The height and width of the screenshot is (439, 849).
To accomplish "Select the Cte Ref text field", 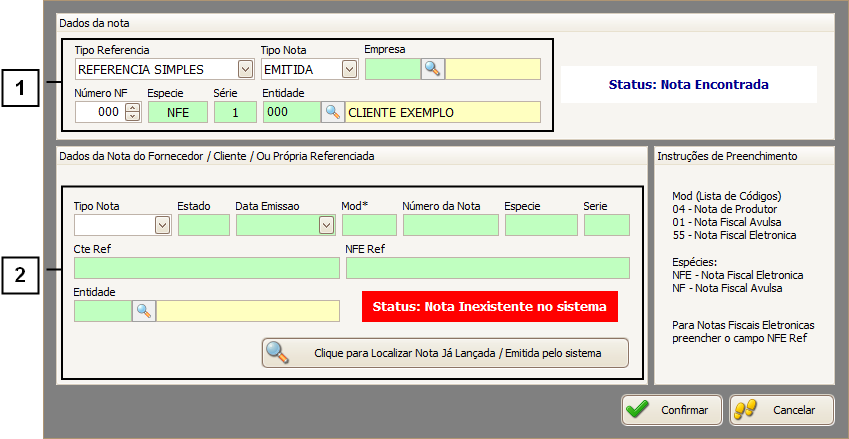I will pyautogui.click(x=206, y=268).
